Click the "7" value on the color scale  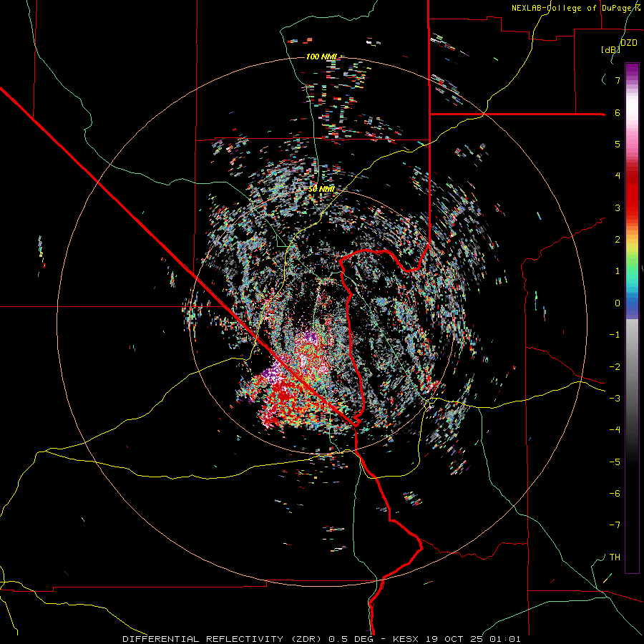pos(618,80)
